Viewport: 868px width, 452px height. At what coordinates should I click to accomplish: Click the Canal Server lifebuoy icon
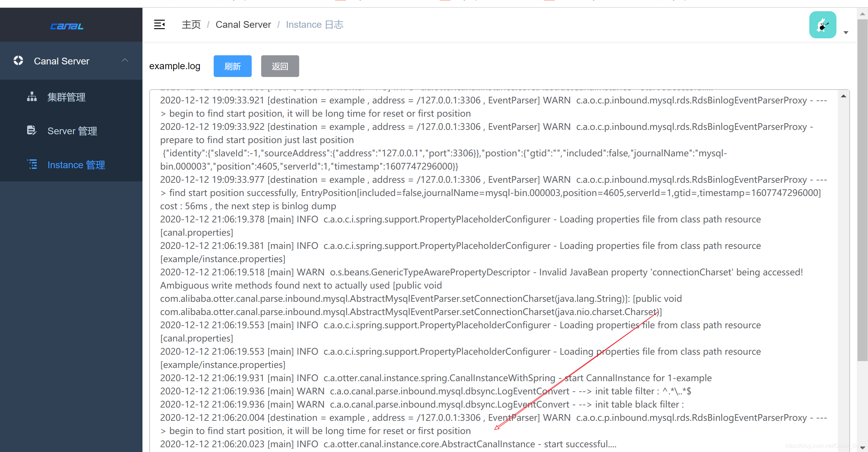[x=18, y=61]
